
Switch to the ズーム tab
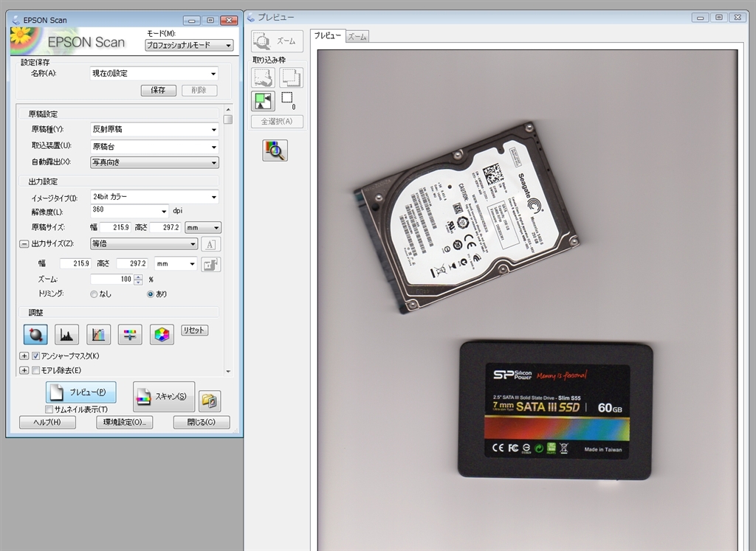click(357, 37)
